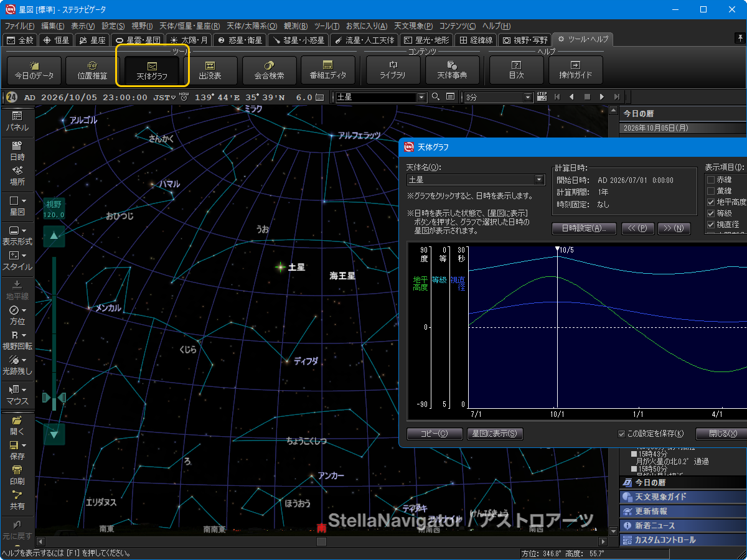
Task: Click the 開く open file icon
Action: point(17,425)
